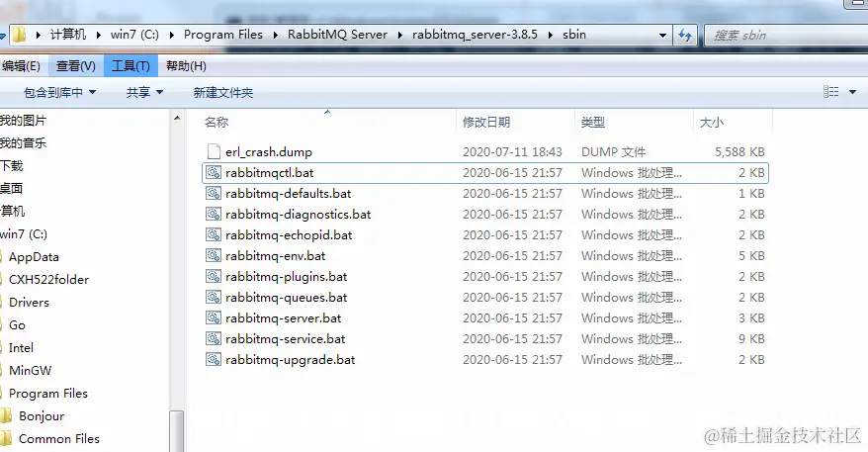
Task: Click the address bar folder icon
Action: 20,35
